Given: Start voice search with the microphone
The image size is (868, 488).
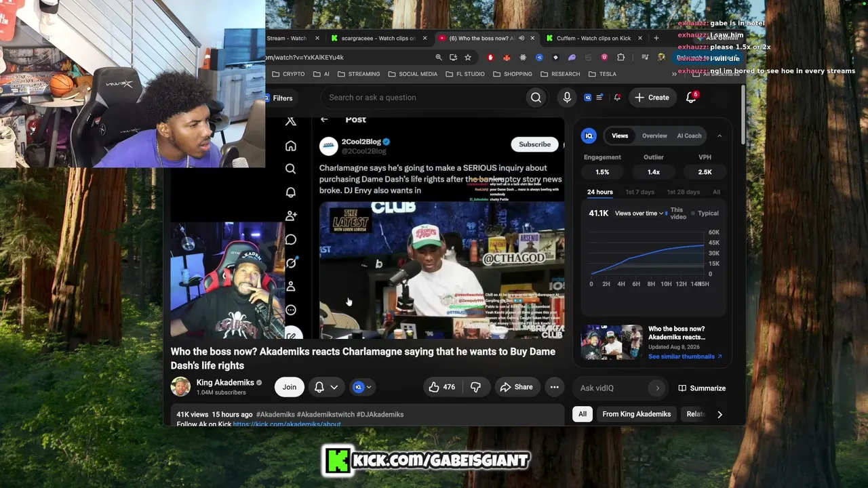Looking at the screenshot, I should click(567, 98).
